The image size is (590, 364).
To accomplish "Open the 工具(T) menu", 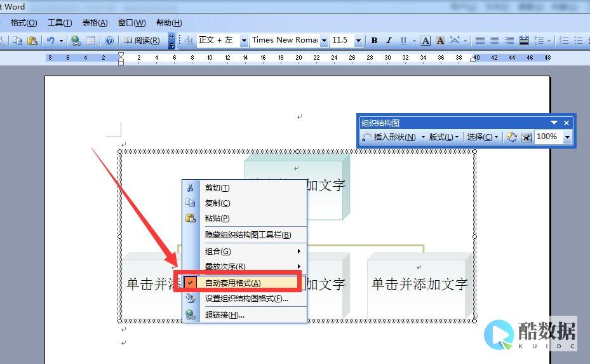I will pos(60,23).
